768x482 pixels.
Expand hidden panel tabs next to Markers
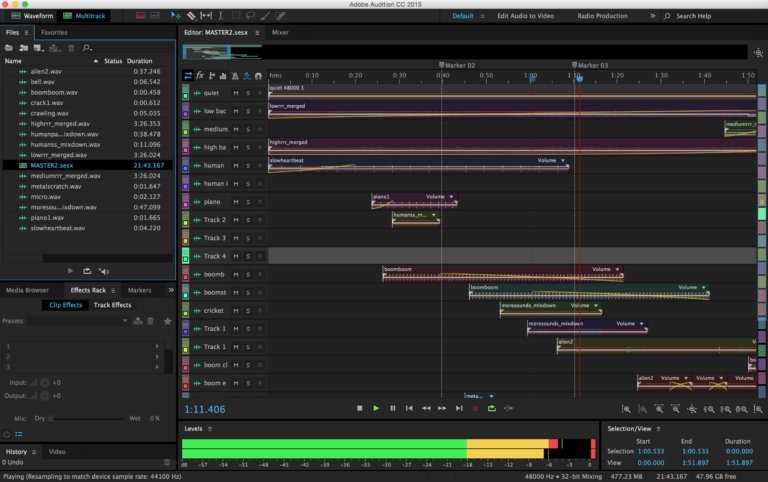(x=170, y=290)
